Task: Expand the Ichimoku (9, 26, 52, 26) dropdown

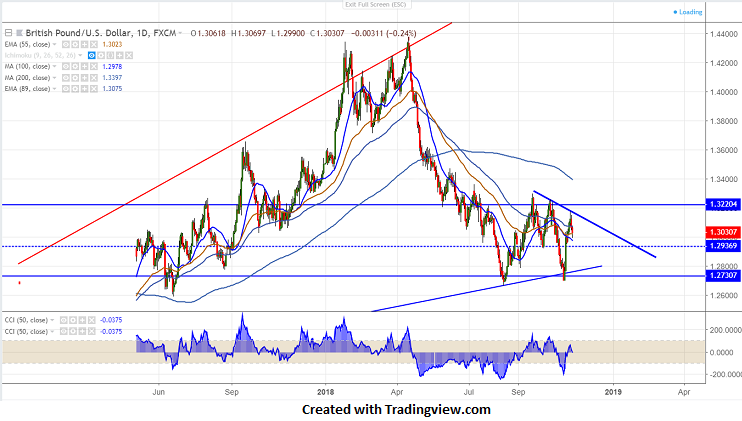Action: (80, 55)
